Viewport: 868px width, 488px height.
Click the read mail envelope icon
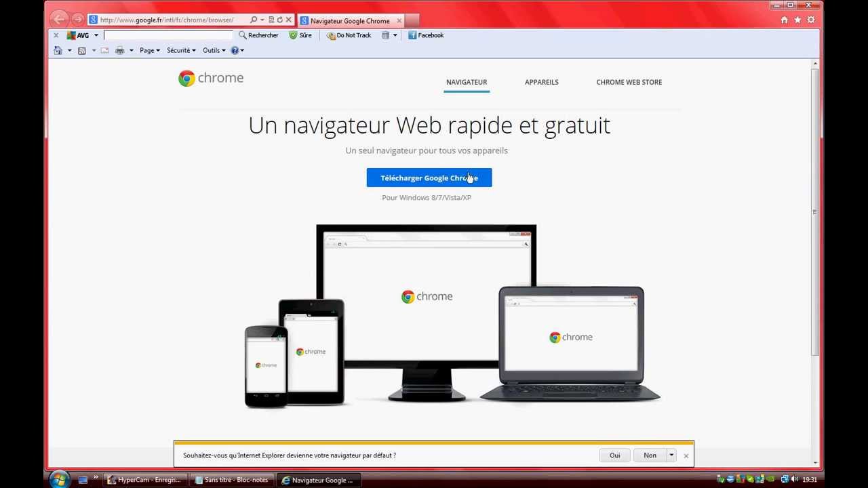[x=104, y=50]
